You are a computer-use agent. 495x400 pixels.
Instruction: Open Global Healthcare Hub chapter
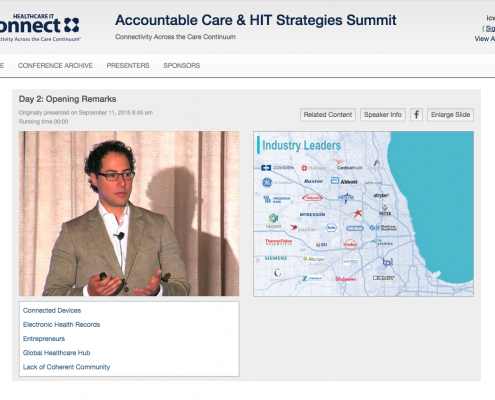tap(57, 353)
